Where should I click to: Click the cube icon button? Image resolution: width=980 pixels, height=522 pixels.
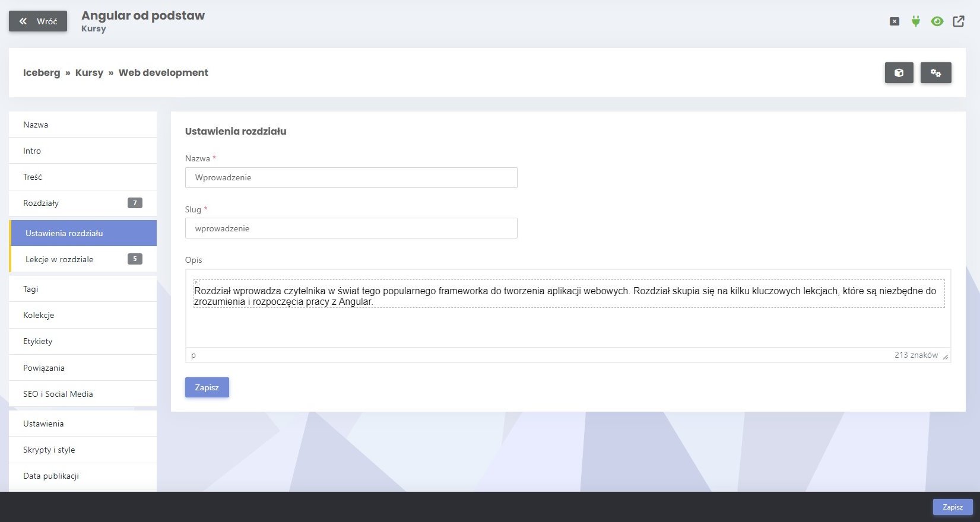[899, 72]
